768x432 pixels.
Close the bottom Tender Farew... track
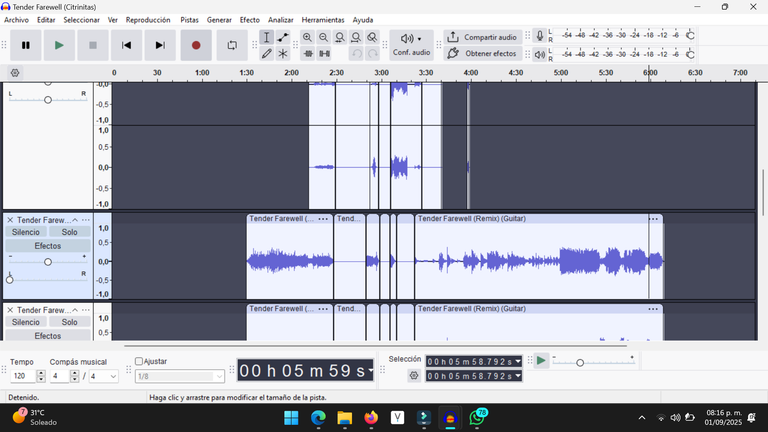pos(10,310)
